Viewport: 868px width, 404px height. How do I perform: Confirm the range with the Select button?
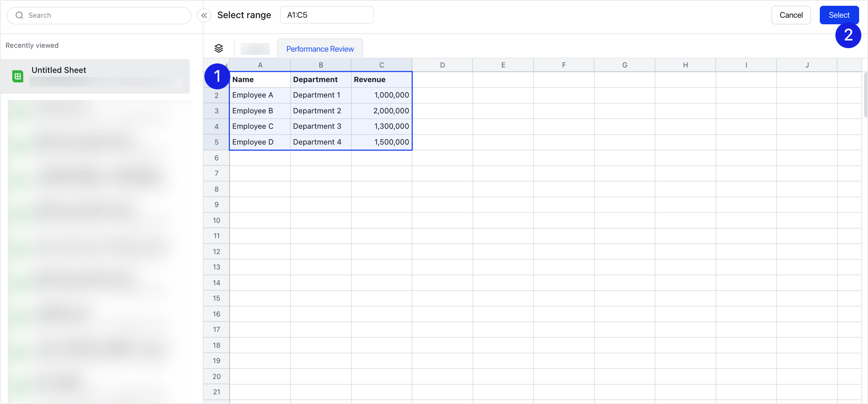pos(839,15)
